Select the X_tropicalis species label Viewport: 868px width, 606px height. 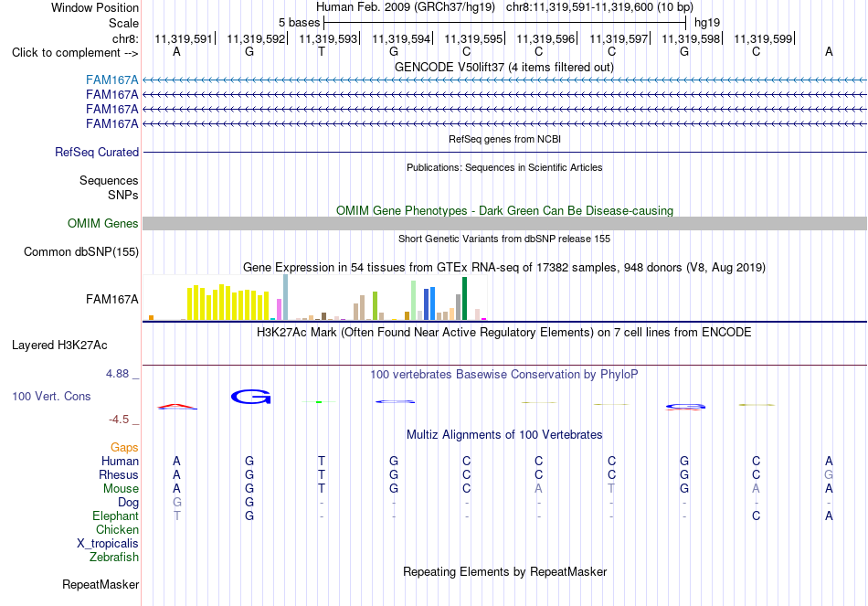(x=108, y=544)
